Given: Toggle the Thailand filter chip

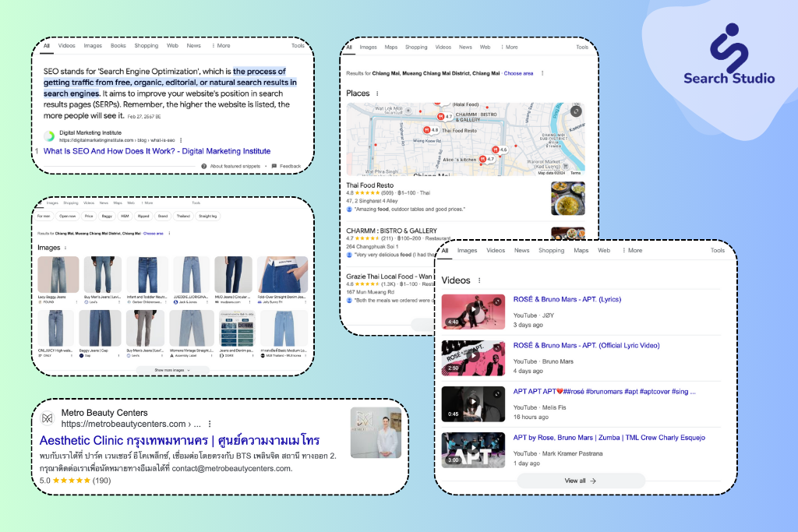Looking at the screenshot, I should click(181, 216).
